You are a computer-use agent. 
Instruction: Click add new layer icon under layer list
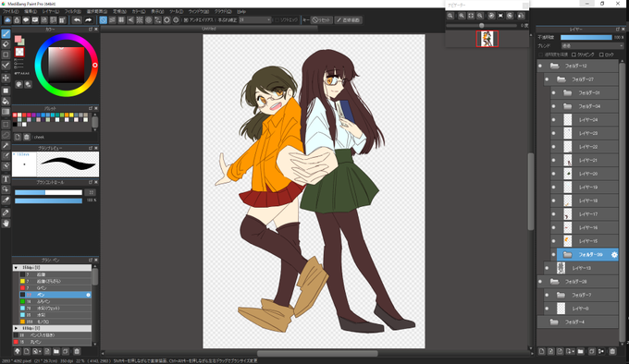[541, 351]
